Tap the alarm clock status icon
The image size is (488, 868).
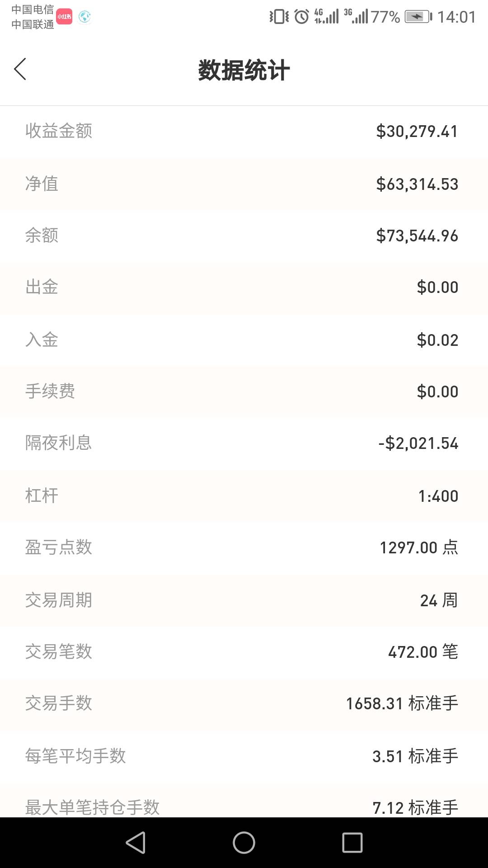click(301, 17)
